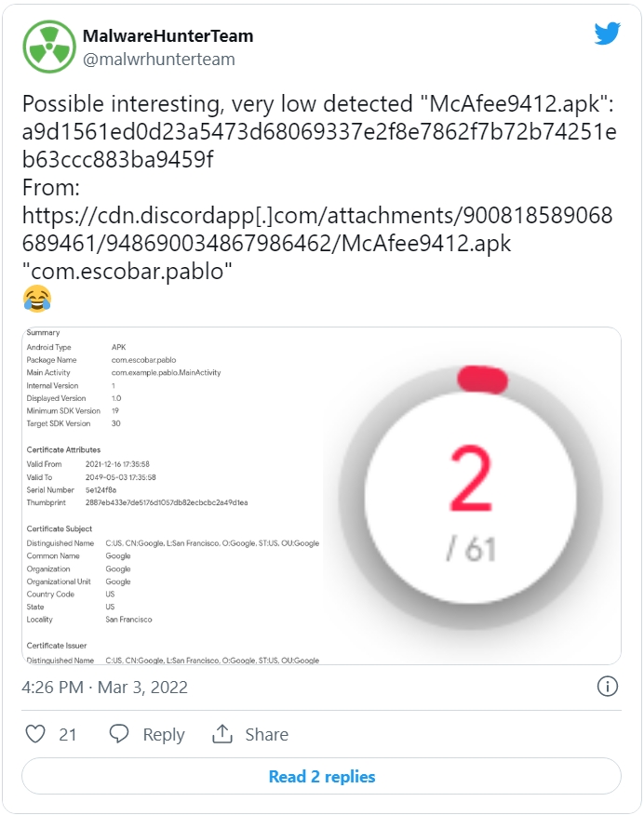Click the red marker on detection ring
Image resolution: width=644 pixels, height=815 pixels.
click(482, 379)
